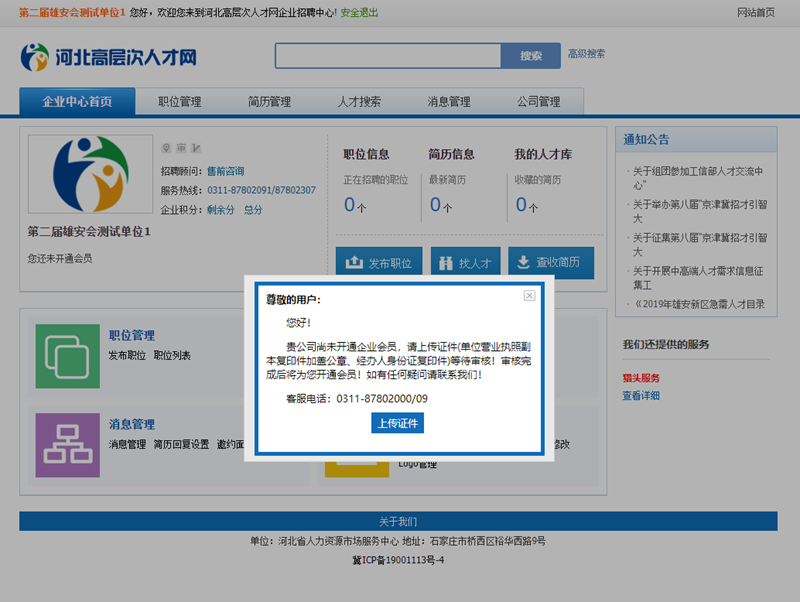800x602 pixels.
Task: Click the green 职位管理 icon tile
Action: pos(67,356)
